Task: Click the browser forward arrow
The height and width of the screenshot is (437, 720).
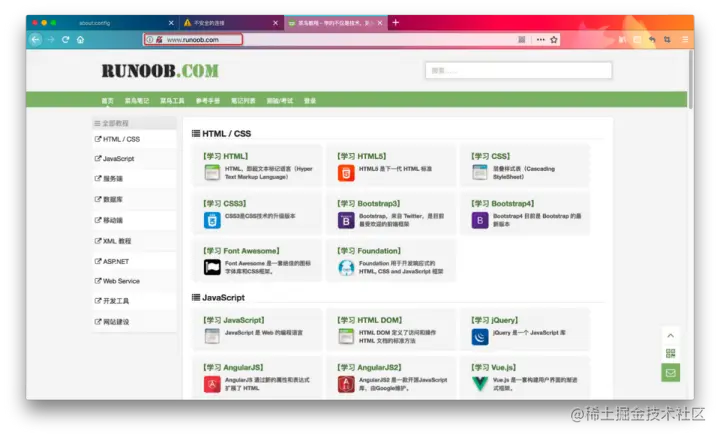Action: tap(51, 39)
